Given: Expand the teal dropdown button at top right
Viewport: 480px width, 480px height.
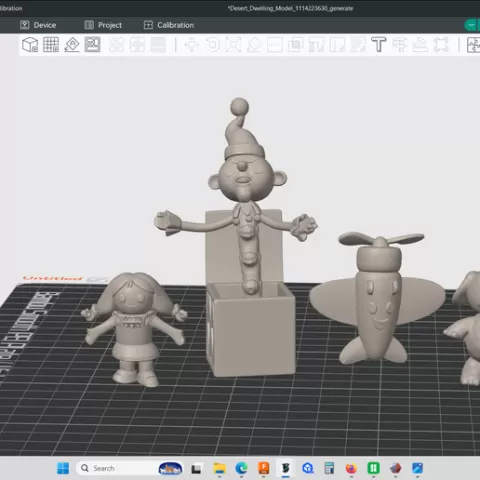Looking at the screenshot, I should (472, 25).
